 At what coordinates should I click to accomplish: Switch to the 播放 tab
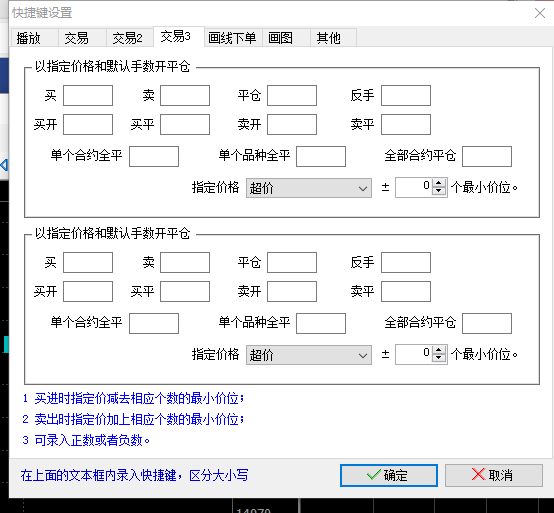[35, 38]
